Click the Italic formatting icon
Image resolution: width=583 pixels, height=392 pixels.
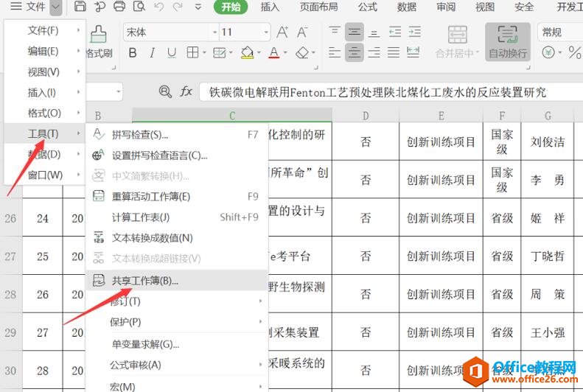pos(153,53)
